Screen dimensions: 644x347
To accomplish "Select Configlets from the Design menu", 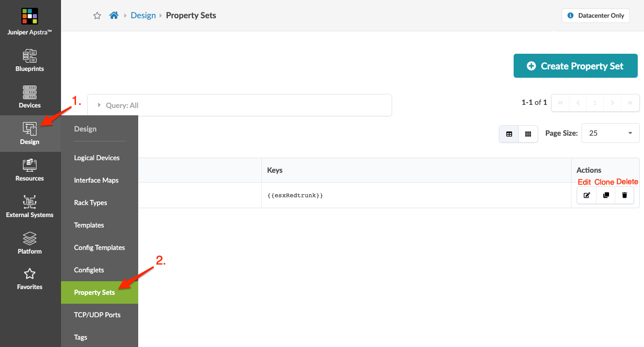I will [x=89, y=270].
